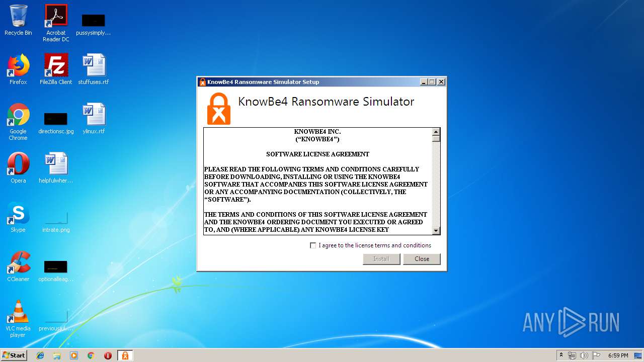Open Opera from the taskbar
The height and width of the screenshot is (362, 644).
point(108,355)
